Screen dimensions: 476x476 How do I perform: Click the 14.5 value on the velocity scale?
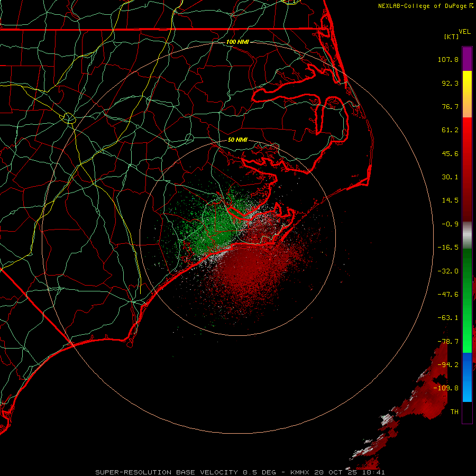pyautogui.click(x=450, y=200)
